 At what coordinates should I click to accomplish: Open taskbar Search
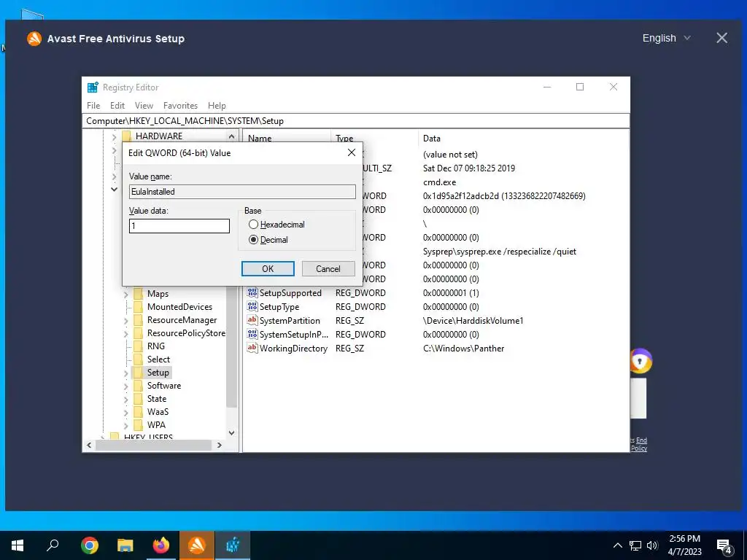pos(53,545)
